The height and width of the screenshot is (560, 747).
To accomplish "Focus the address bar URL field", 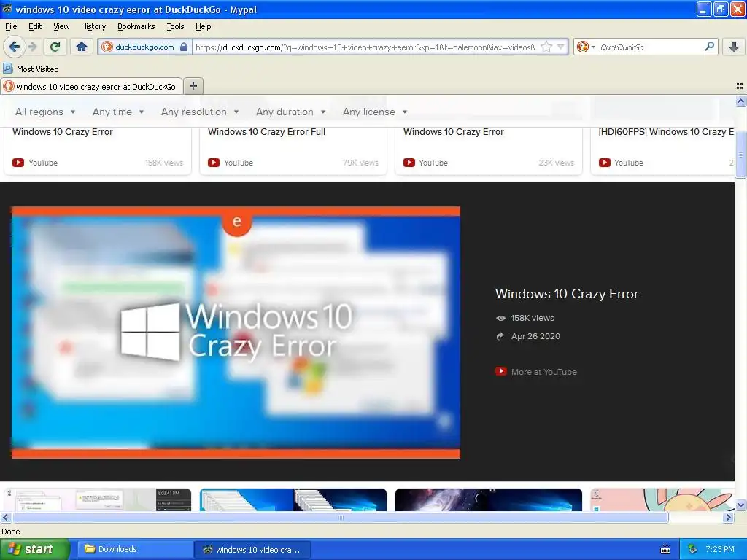I will coord(365,47).
